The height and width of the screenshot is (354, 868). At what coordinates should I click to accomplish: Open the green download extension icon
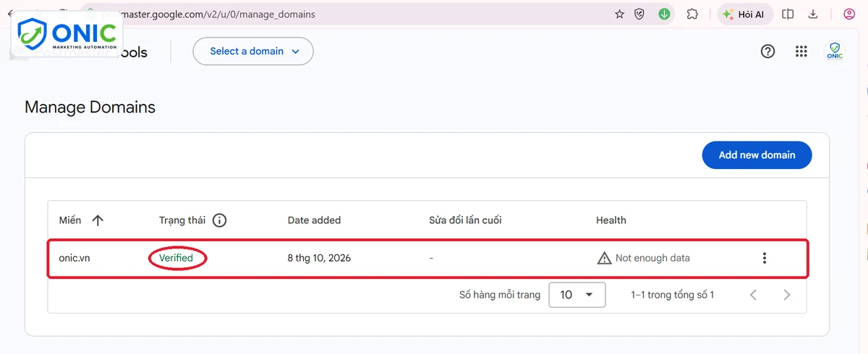coord(664,14)
